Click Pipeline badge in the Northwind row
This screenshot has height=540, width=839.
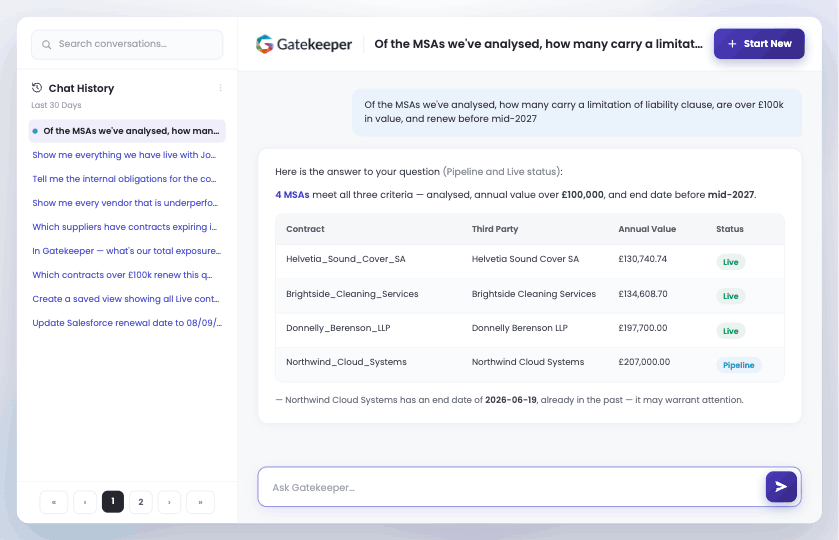pyautogui.click(x=738, y=366)
